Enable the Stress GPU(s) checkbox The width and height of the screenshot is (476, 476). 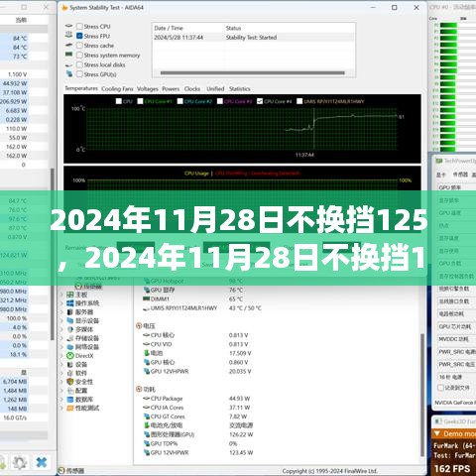point(79,74)
